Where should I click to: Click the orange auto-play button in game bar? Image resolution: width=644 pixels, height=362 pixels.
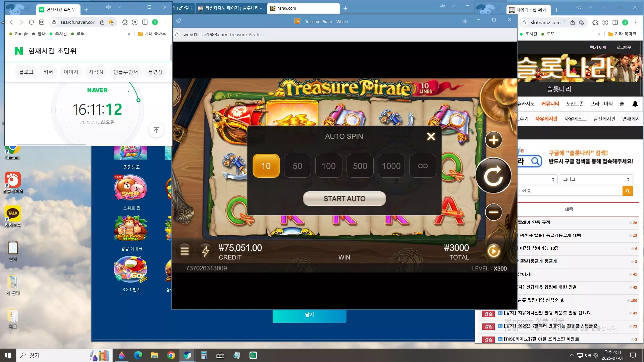tap(494, 251)
